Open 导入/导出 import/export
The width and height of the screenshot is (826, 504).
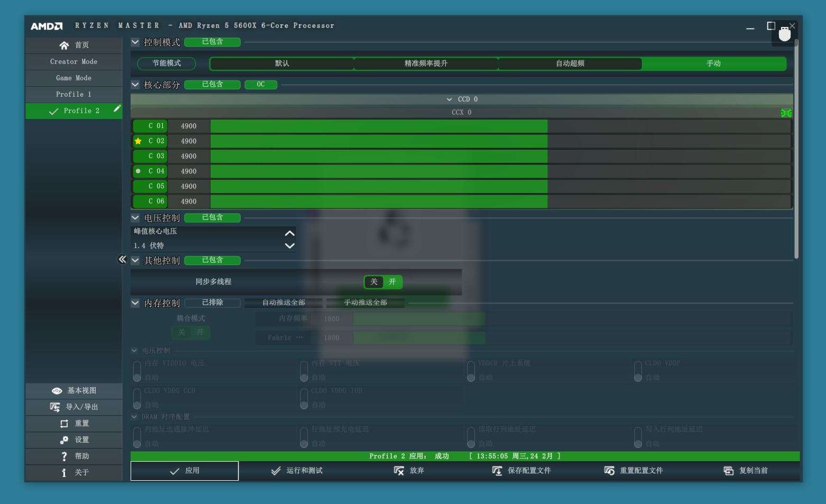click(74, 407)
